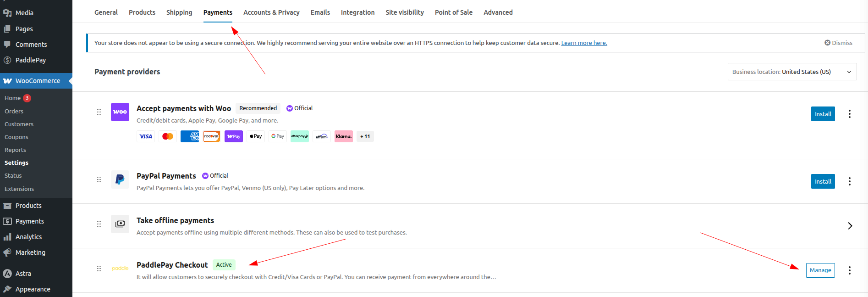Open WooCommerce Extensions page
The image size is (868, 297).
[19, 189]
